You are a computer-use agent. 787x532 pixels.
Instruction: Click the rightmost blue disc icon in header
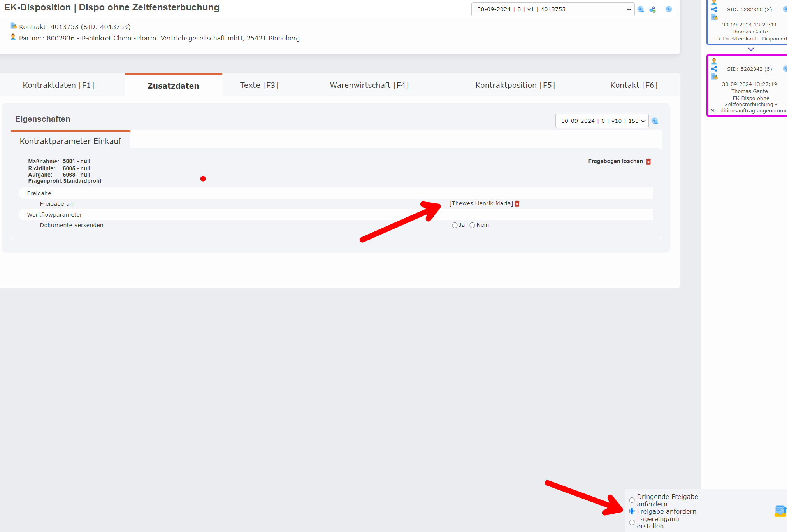point(669,9)
